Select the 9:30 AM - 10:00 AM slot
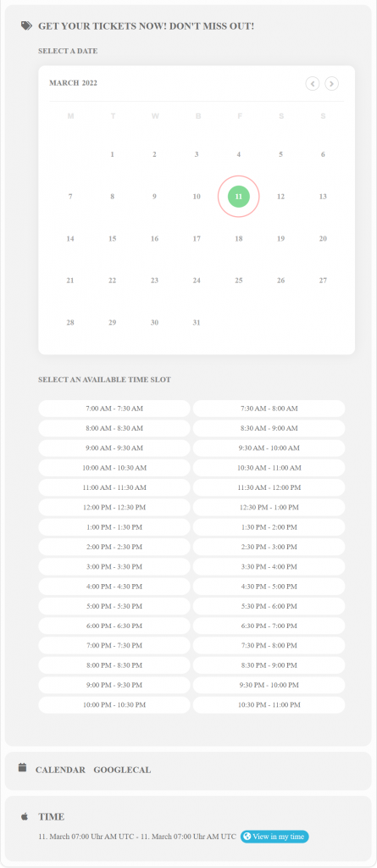 tap(269, 448)
